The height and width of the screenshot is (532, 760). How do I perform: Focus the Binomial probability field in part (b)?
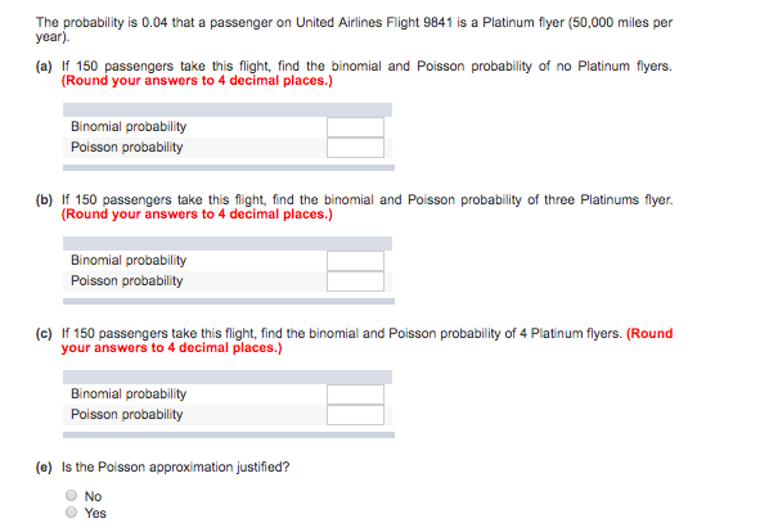[x=355, y=261]
